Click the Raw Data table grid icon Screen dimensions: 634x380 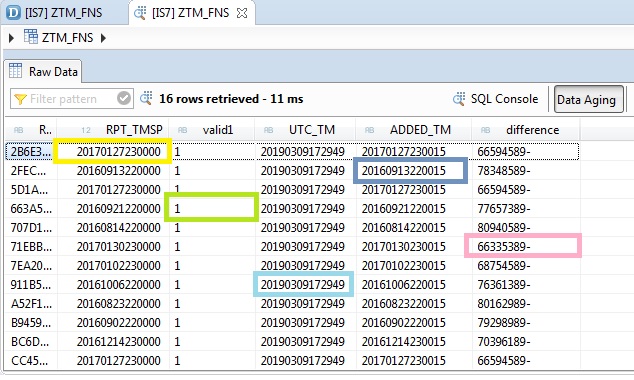coord(15,71)
